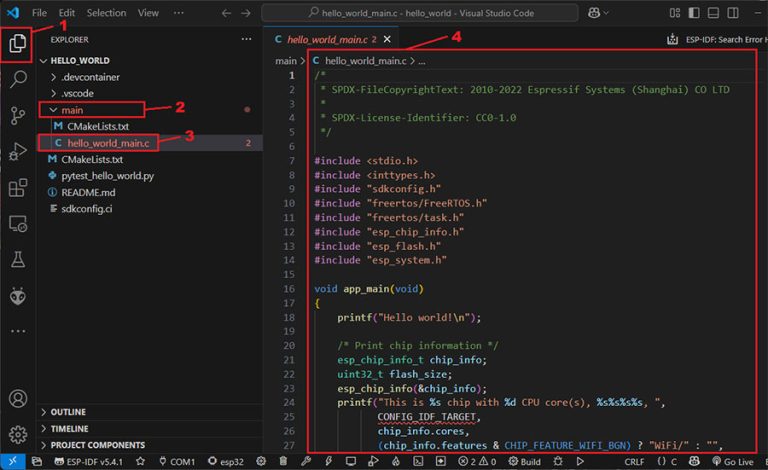Click the build flash monitor flame icon
Image resolution: width=768 pixels, height=470 pixels.
tap(396, 461)
